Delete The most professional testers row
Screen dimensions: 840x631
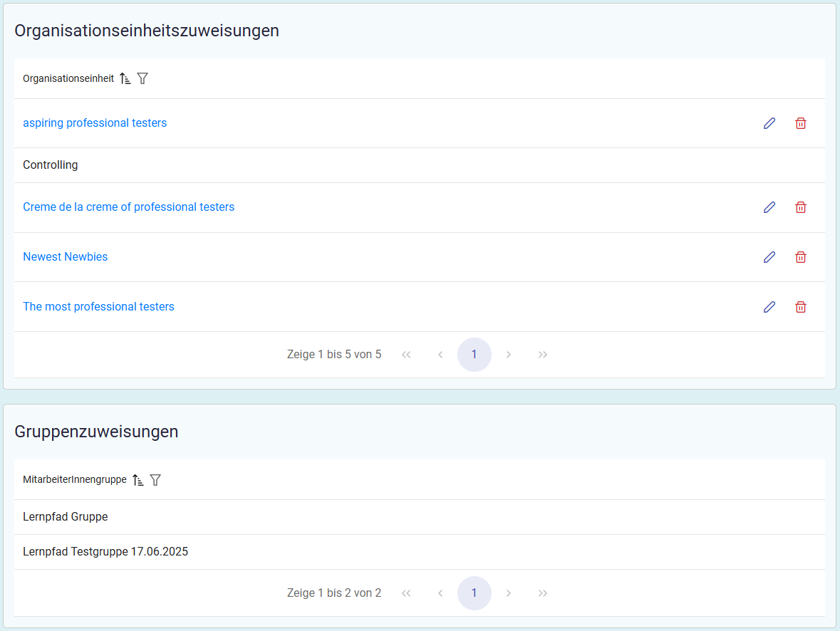800,307
